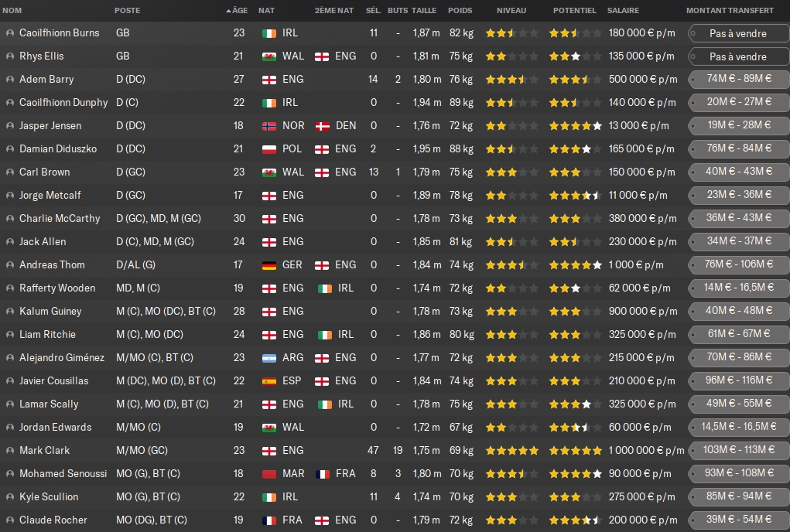Click the player icon beside Mark Clark

(x=9, y=451)
